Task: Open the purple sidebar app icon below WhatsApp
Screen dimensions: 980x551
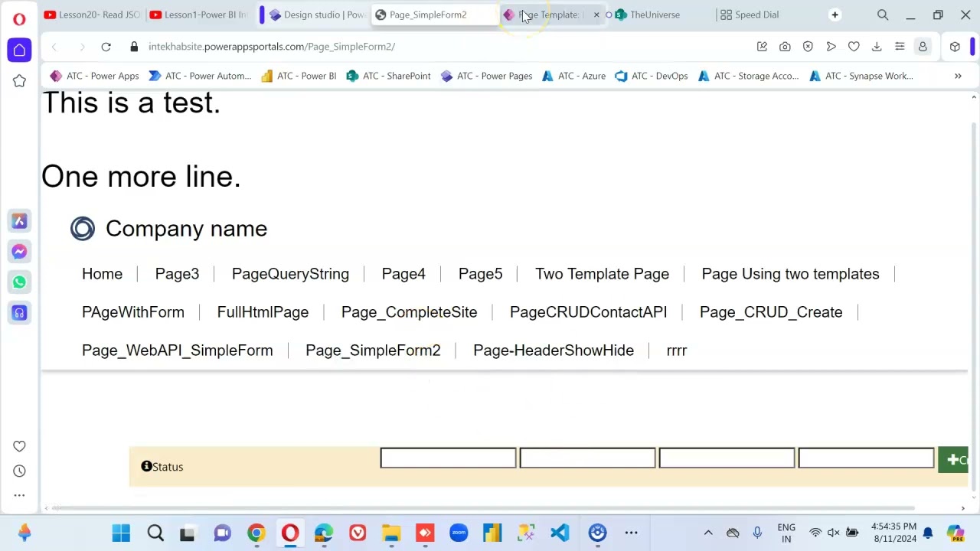Action: pos(19,313)
